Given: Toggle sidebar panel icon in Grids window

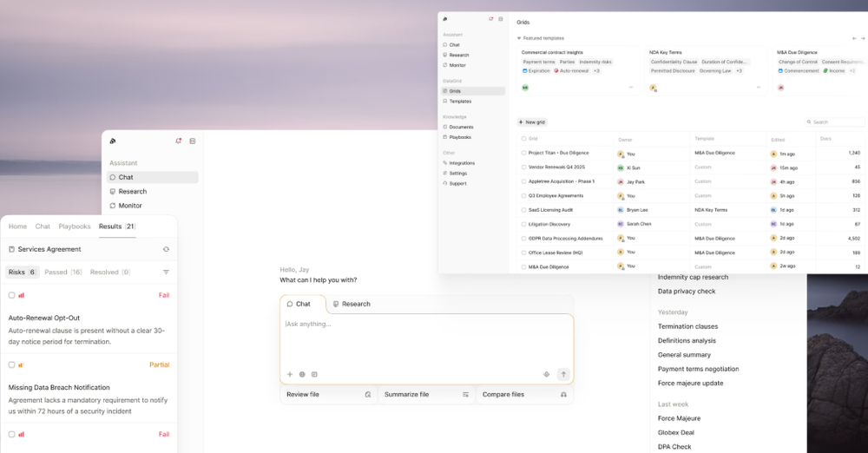Looking at the screenshot, I should [501, 19].
